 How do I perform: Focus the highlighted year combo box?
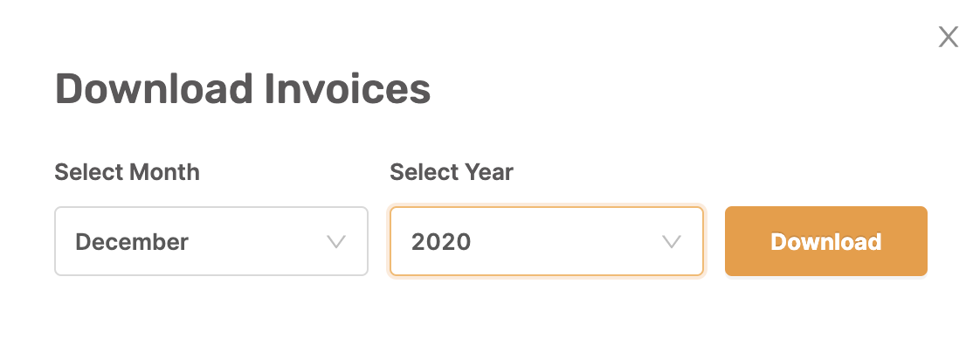click(546, 241)
